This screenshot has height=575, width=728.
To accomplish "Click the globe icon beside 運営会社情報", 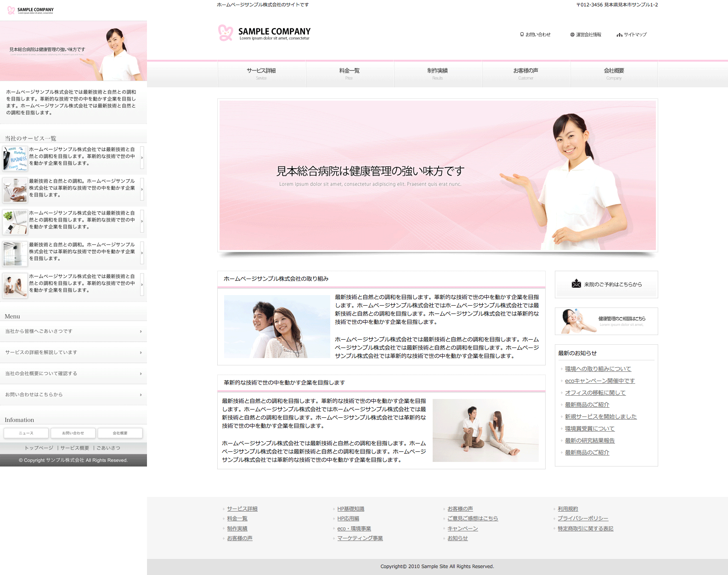I will click(572, 34).
